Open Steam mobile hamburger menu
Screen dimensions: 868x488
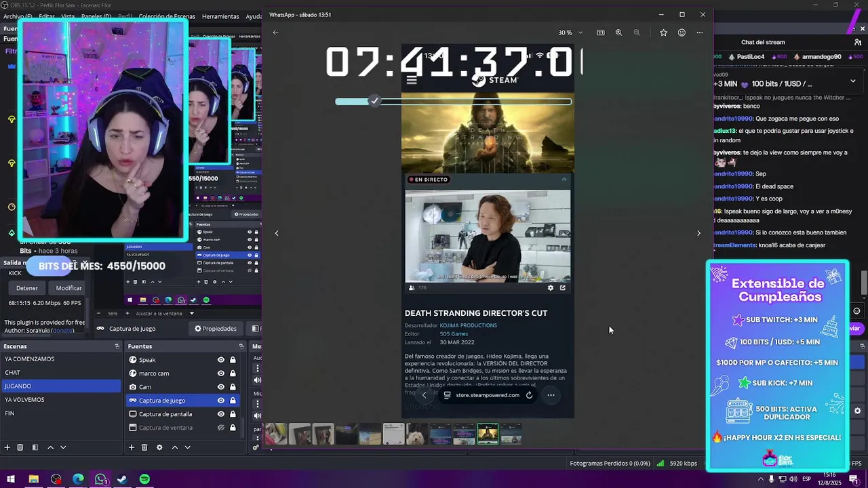point(411,80)
